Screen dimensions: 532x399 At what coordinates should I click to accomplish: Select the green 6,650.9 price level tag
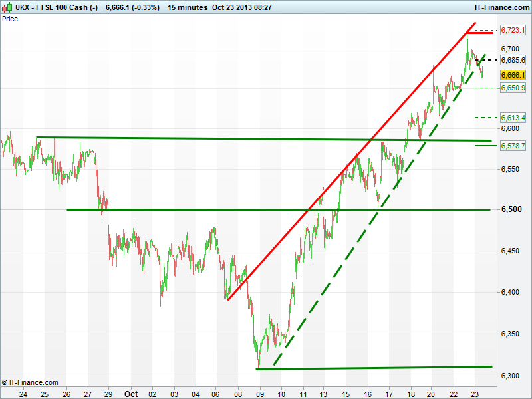click(x=513, y=88)
